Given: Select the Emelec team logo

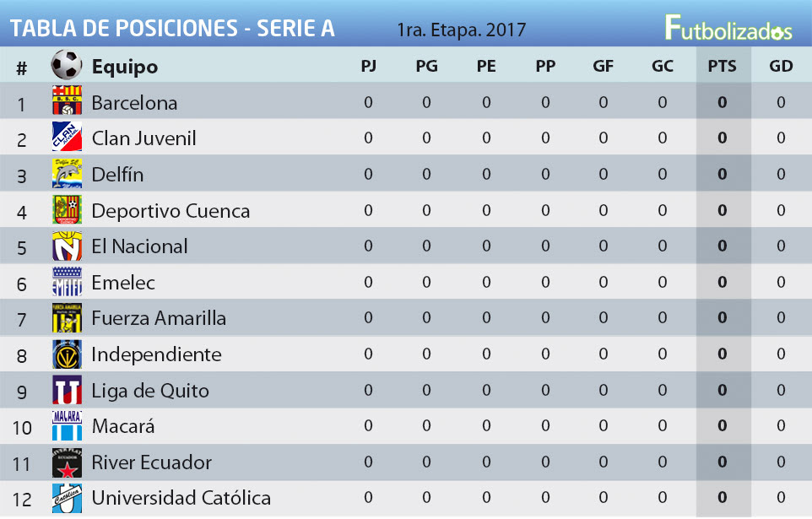Looking at the screenshot, I should click(67, 281).
